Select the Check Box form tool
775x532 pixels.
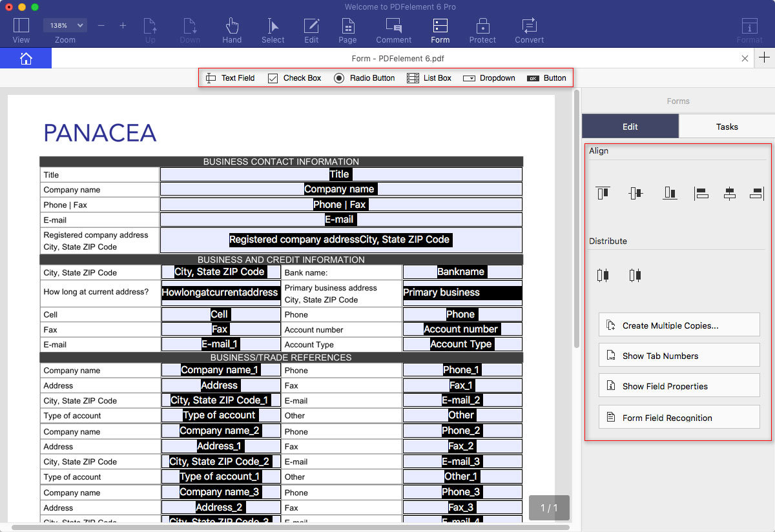point(294,78)
